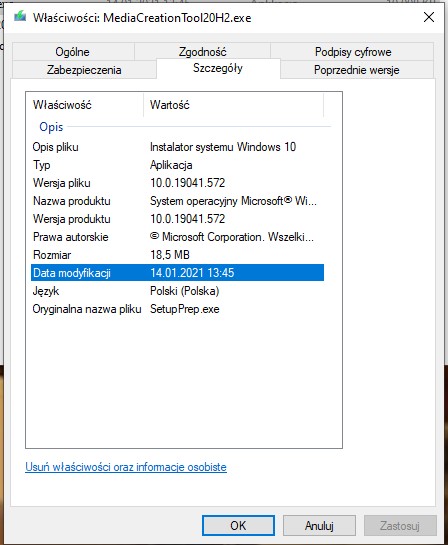Open the Podpisy cyfrowe tab
This screenshot has height=545, width=448.
pos(352,52)
